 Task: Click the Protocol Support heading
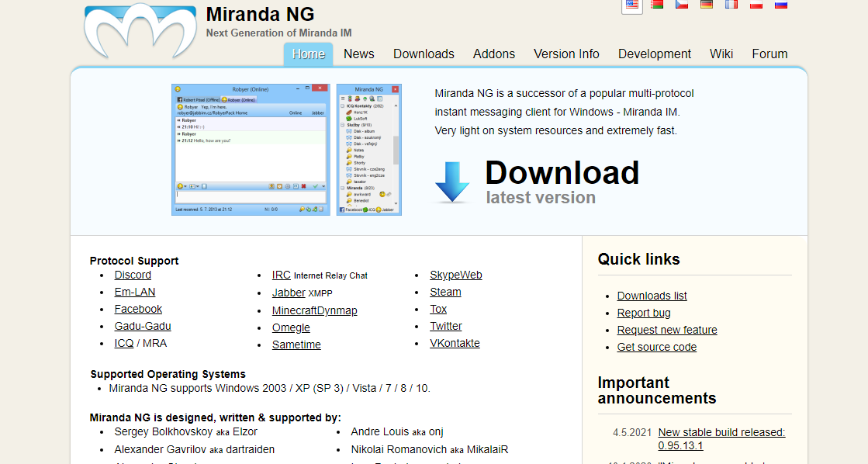point(134,261)
